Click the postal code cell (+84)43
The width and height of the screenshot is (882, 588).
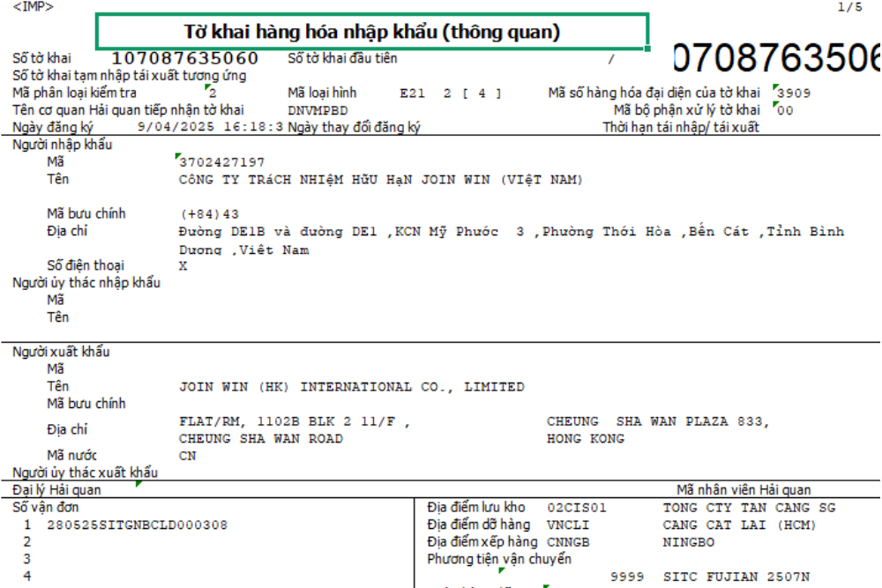point(209,214)
